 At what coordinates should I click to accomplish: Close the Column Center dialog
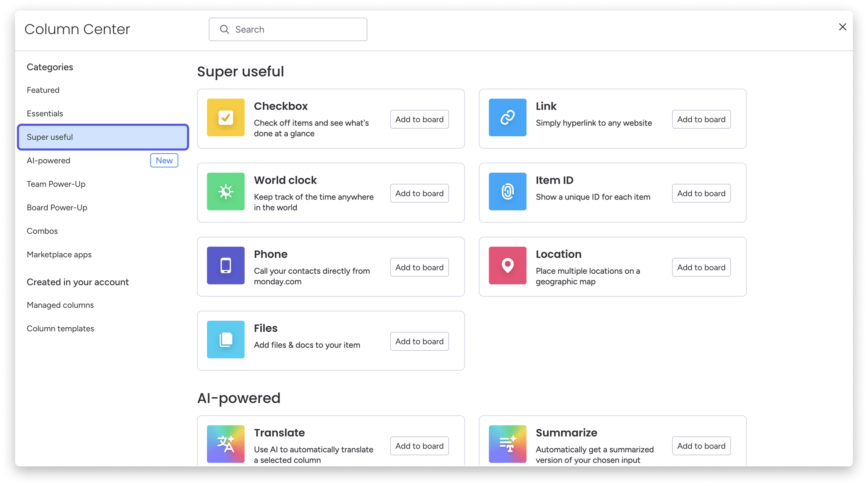[842, 27]
